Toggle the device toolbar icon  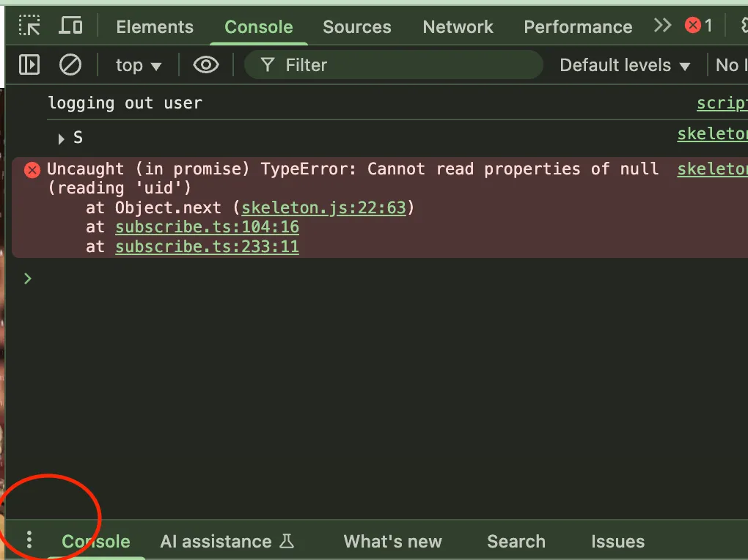point(70,26)
